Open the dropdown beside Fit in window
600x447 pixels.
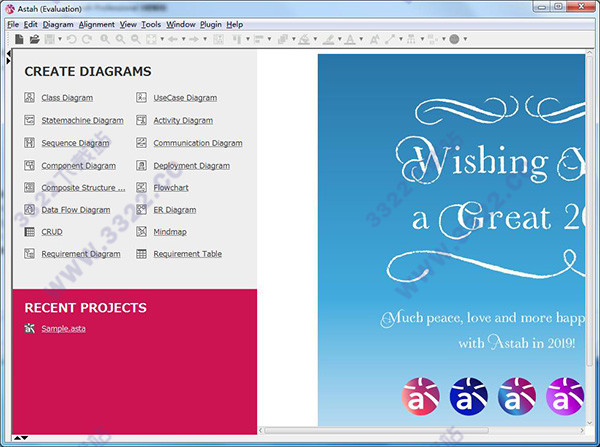[x=162, y=39]
